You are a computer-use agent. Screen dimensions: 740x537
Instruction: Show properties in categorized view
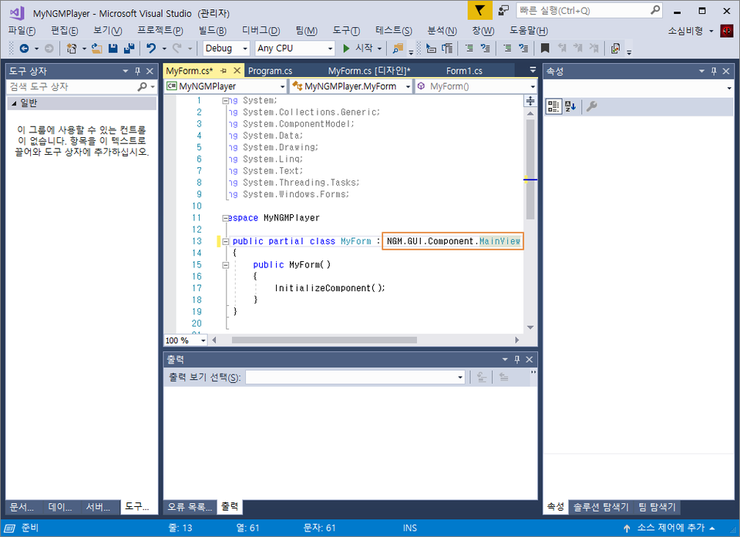pos(554,107)
